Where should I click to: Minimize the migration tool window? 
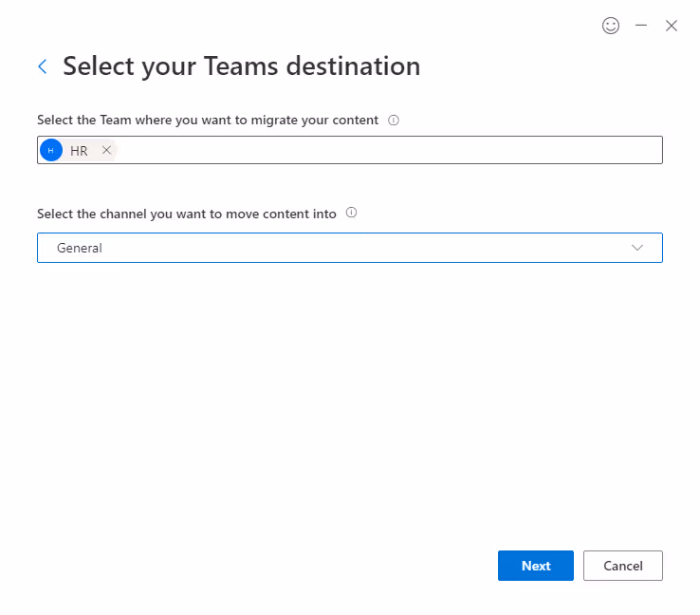point(641,26)
